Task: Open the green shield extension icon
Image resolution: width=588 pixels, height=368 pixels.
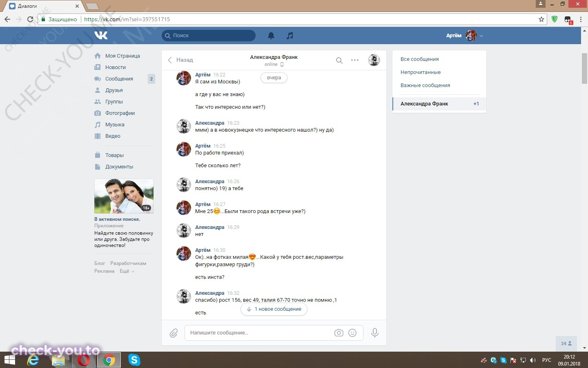Action: [x=555, y=19]
